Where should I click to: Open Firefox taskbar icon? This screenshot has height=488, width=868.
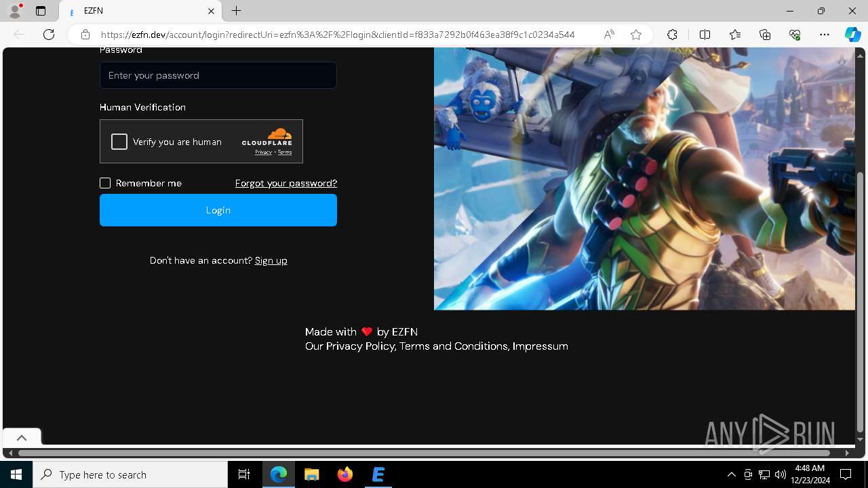click(x=344, y=474)
